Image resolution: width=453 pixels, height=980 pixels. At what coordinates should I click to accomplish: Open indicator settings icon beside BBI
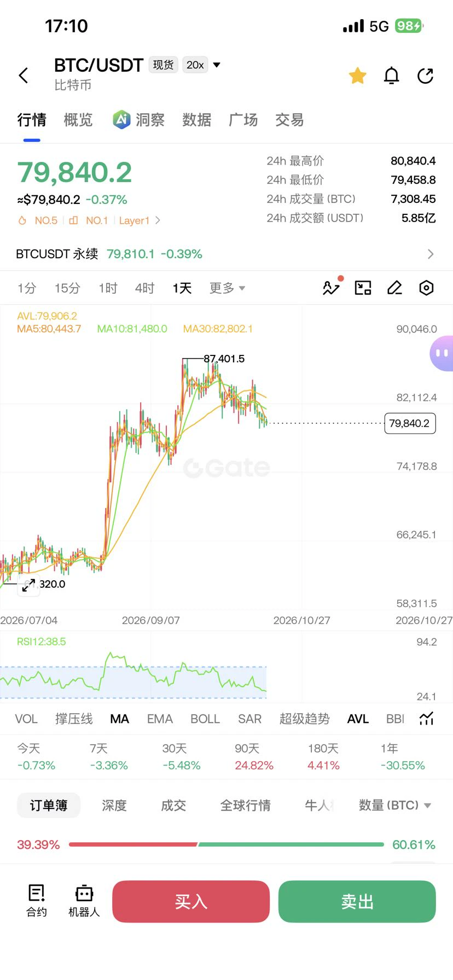point(426,719)
